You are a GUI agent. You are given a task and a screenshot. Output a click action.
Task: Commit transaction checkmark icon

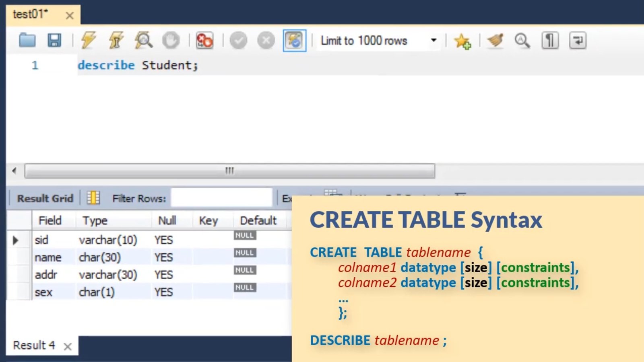238,41
